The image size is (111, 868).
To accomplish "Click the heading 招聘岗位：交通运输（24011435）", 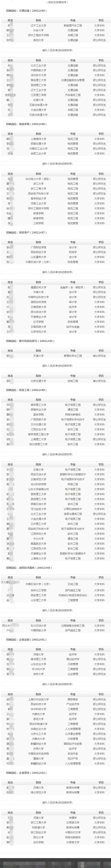I will pyautogui.click(x=26, y=11).
